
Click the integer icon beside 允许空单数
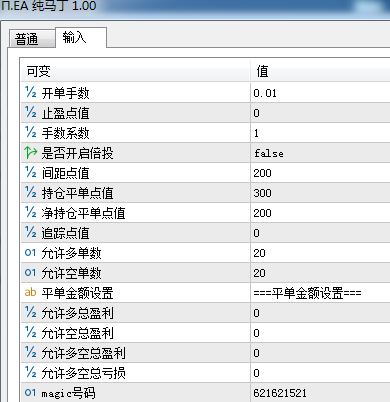tap(30, 273)
